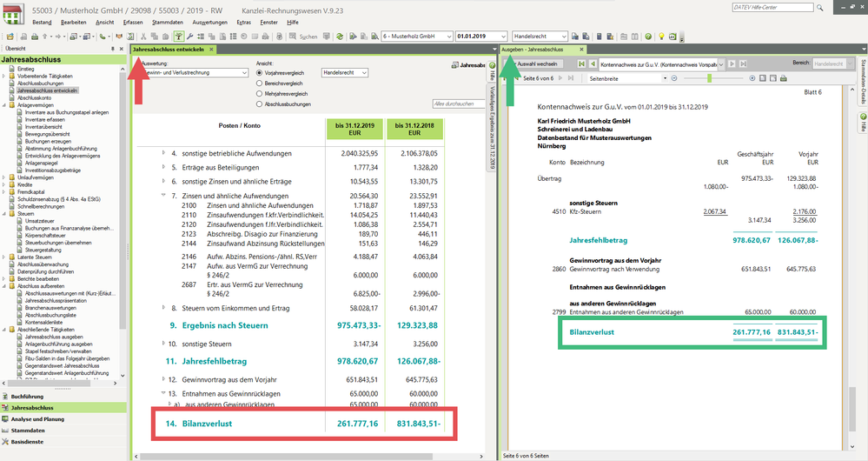Click the DATEV Hilfe-Center search field
Image resolution: width=868 pixels, height=461 pixels.
coord(772,8)
